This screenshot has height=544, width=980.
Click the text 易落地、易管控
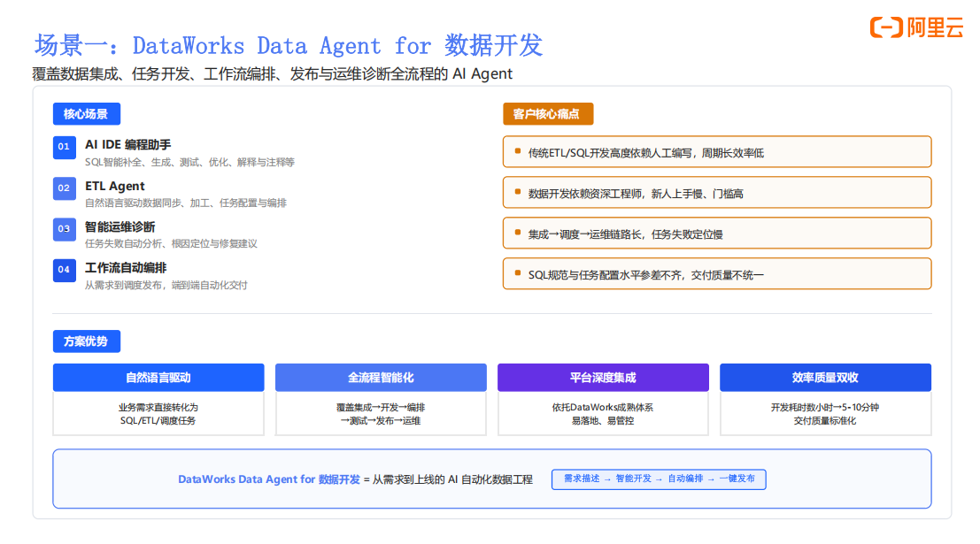point(603,421)
